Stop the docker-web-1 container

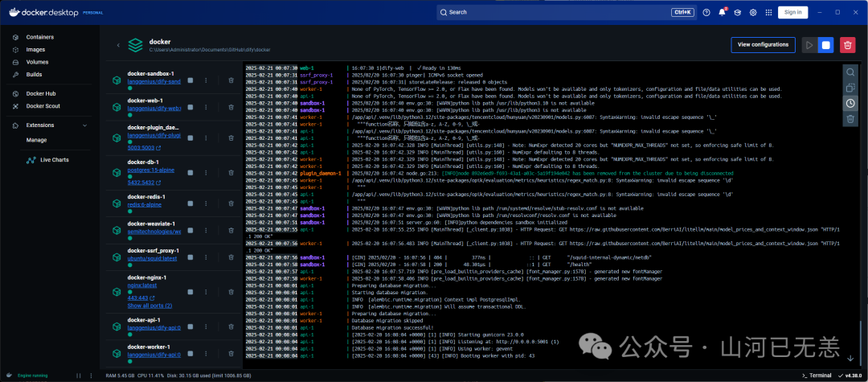point(190,107)
